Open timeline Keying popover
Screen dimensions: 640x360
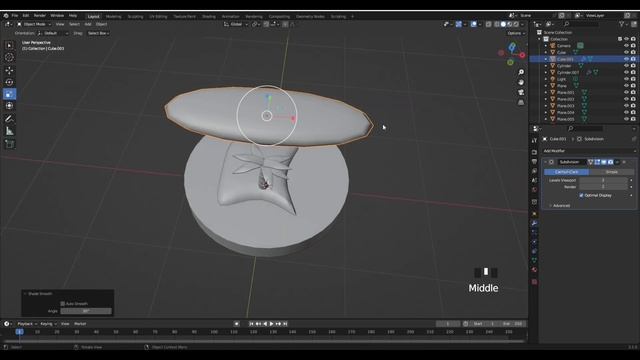click(x=48, y=324)
